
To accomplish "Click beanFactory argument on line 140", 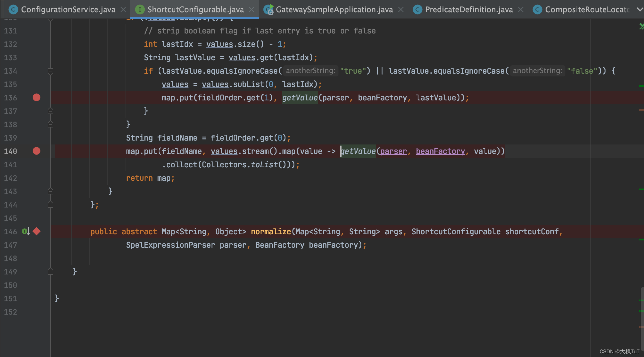I will (x=440, y=151).
